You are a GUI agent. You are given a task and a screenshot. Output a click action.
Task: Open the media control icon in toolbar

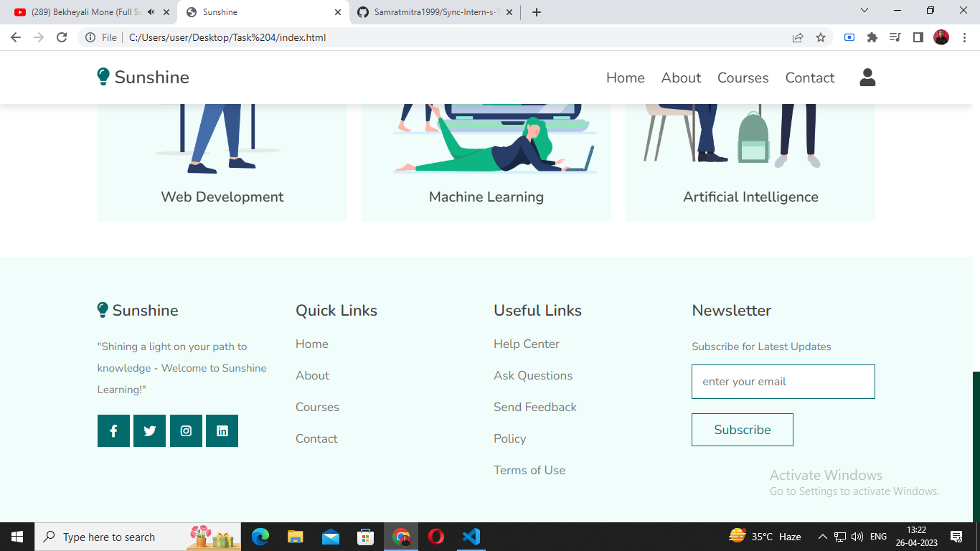(895, 37)
